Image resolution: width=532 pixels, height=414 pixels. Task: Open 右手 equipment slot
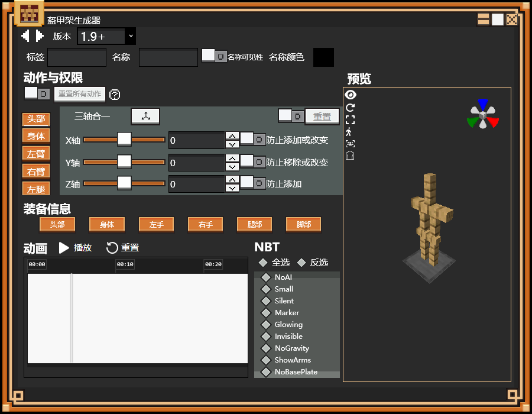[205, 225]
